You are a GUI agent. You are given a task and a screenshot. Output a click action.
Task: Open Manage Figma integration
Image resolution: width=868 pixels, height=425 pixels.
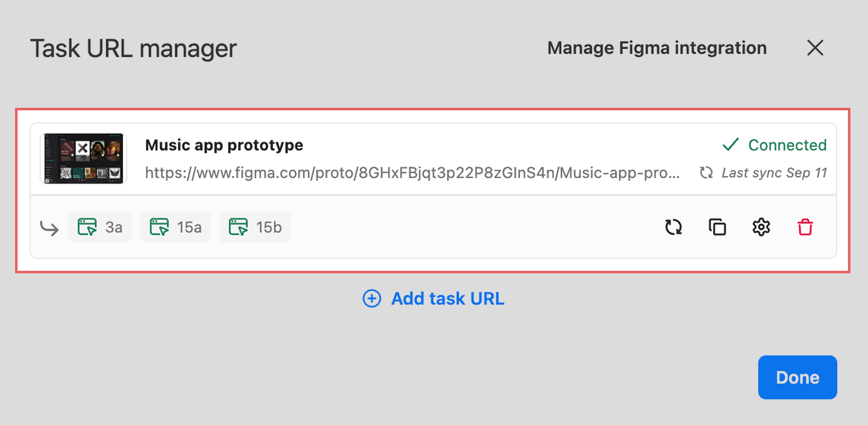pos(657,48)
